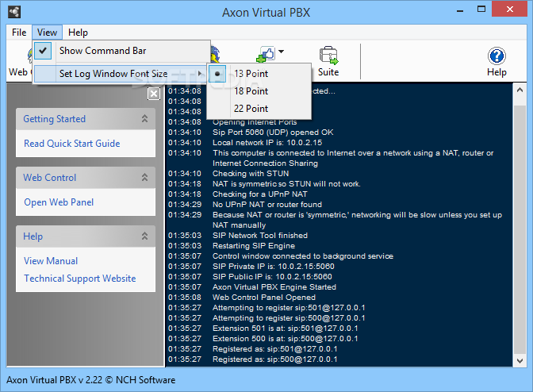
Task: Click log line 'NAT is symmetric so STUN will not work.'
Action: pos(286,184)
